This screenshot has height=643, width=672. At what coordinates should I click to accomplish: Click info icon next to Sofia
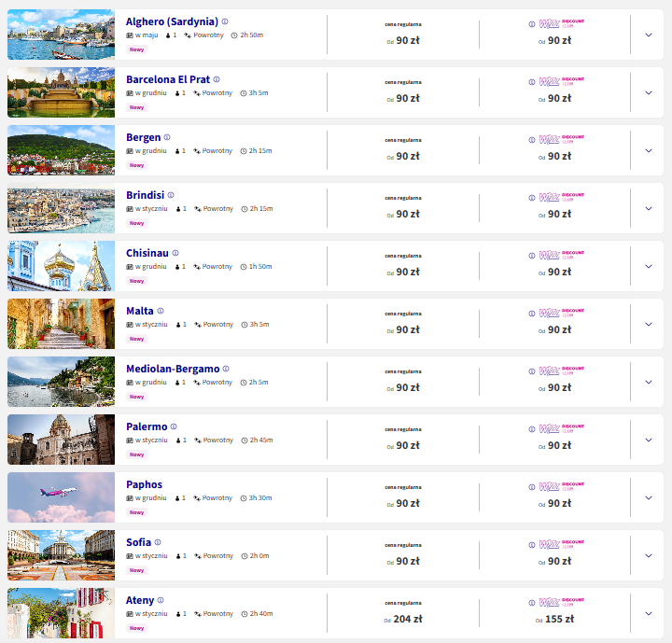158,542
